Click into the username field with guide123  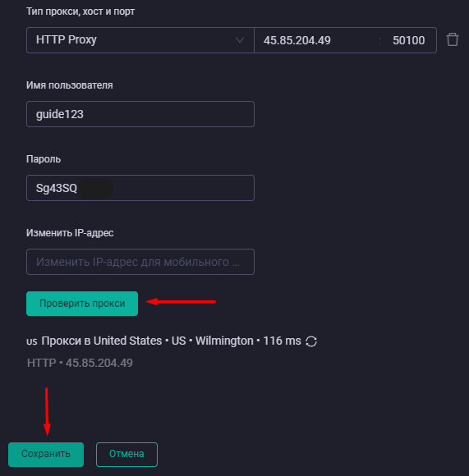click(140, 114)
